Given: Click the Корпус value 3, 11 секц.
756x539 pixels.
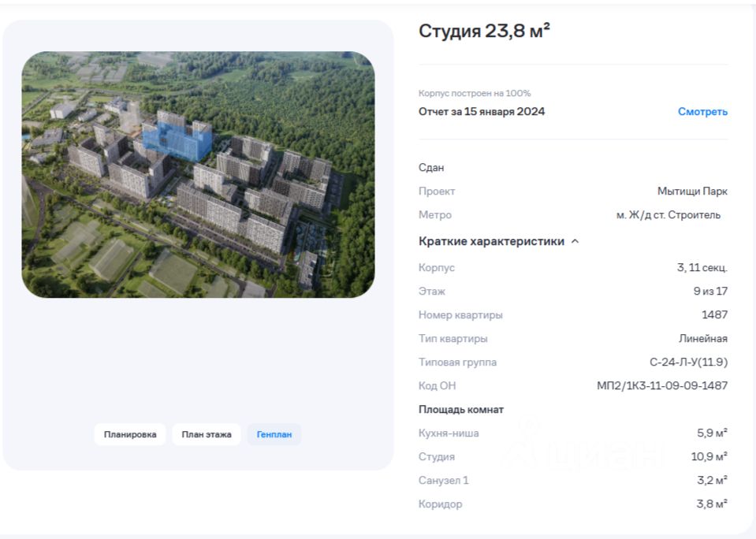Looking at the screenshot, I should [702, 268].
